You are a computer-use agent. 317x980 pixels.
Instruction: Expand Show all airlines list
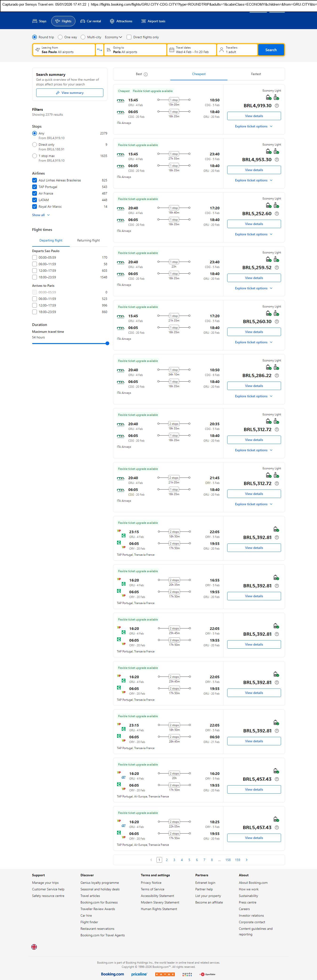tap(41, 215)
